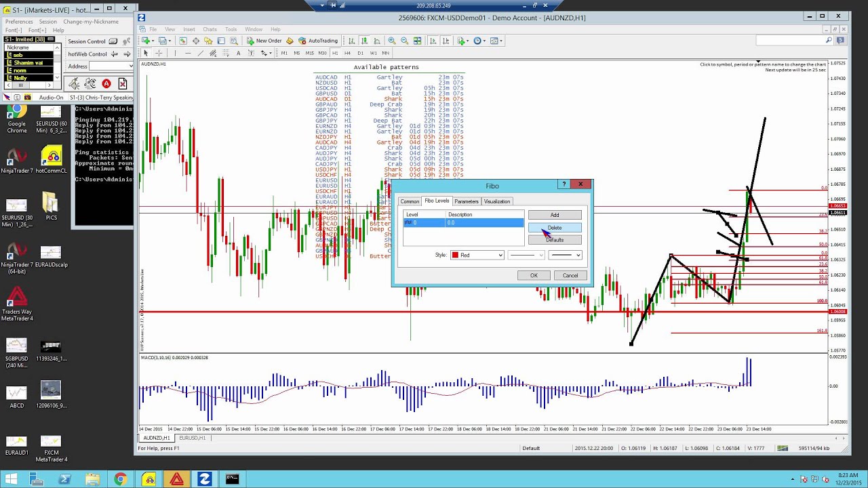Select the crosshair tool
Viewport: 868px width, 488px height.
[159, 53]
